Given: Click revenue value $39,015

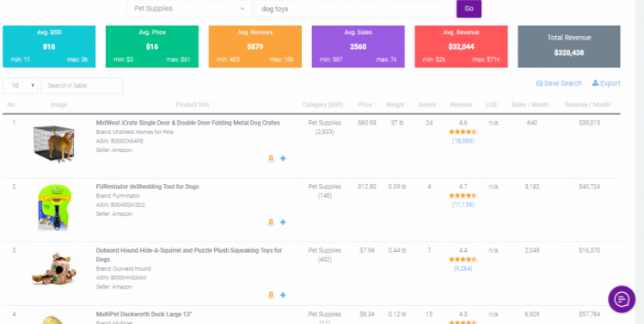Looking at the screenshot, I should click(x=589, y=123).
